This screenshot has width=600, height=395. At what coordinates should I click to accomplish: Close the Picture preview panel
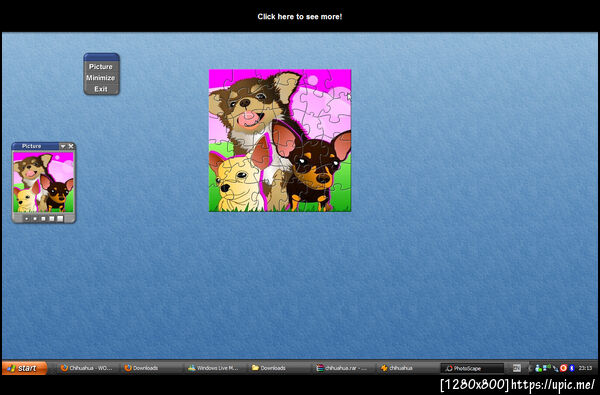tap(71, 146)
